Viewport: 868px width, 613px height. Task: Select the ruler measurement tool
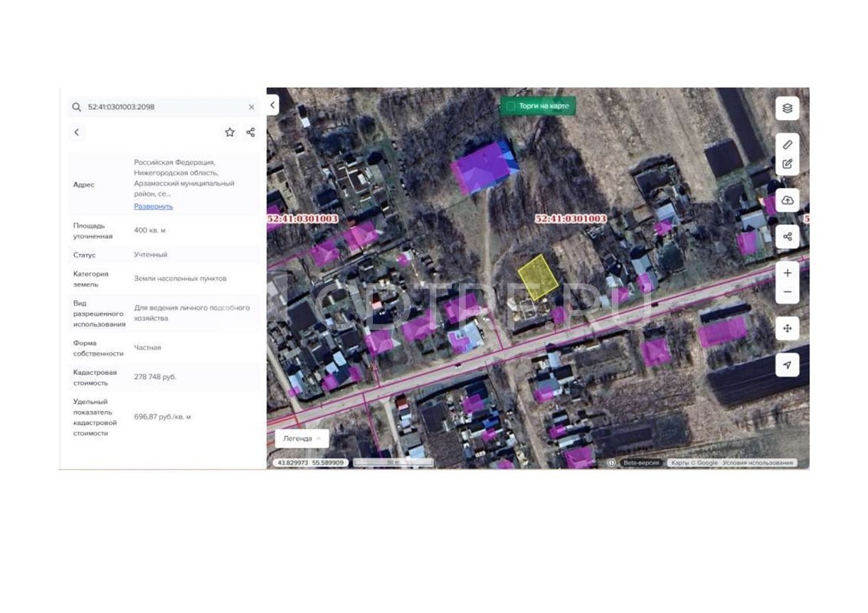coord(787,144)
